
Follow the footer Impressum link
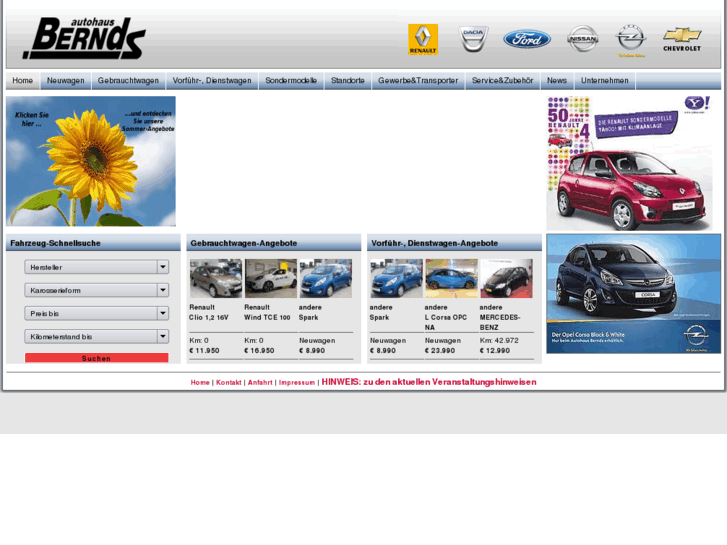click(297, 383)
